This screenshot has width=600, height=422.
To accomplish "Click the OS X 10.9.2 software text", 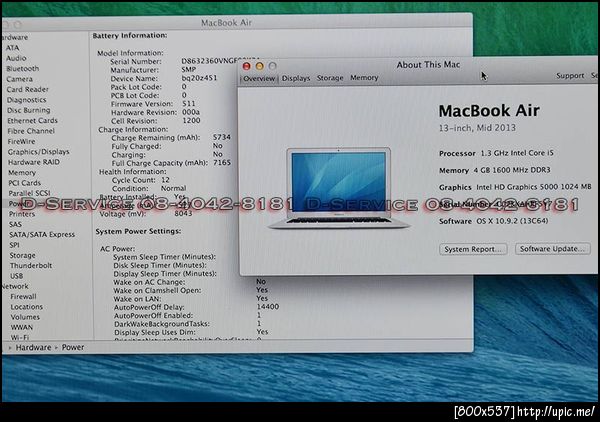I will tap(512, 221).
